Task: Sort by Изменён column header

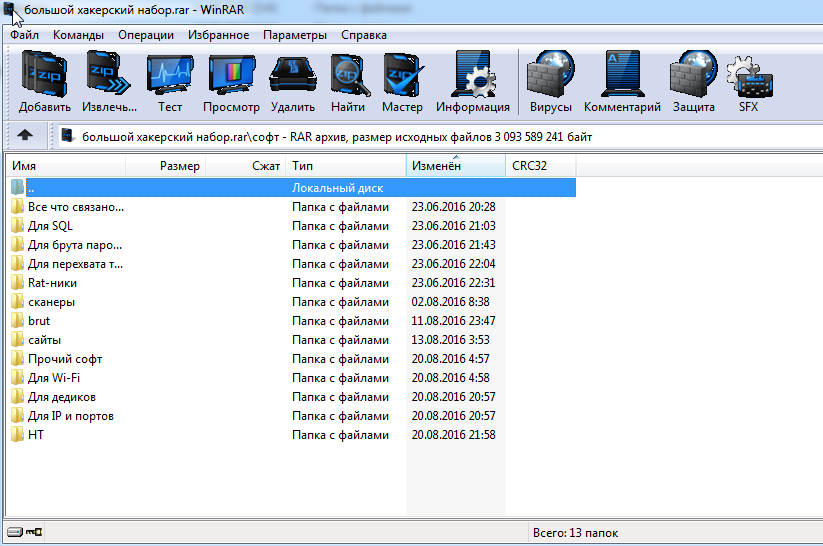Action: [456, 166]
